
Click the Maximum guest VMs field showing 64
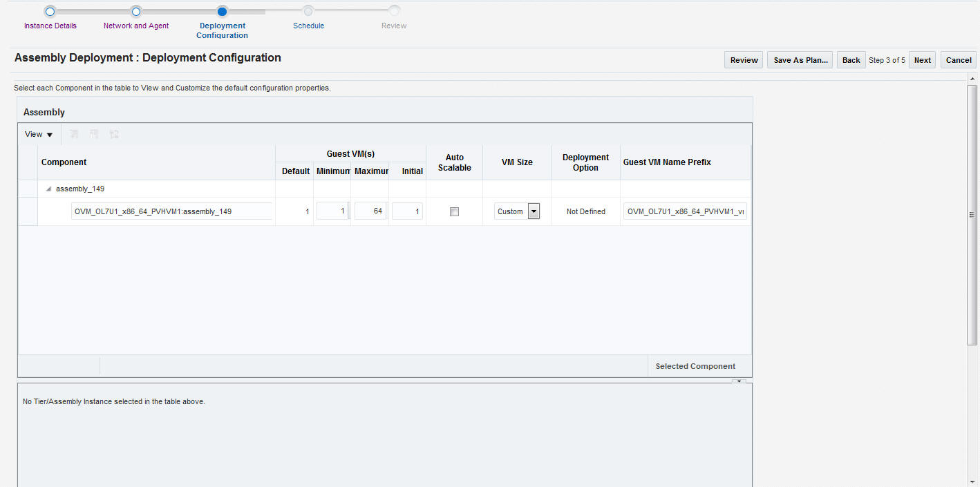[x=370, y=211]
